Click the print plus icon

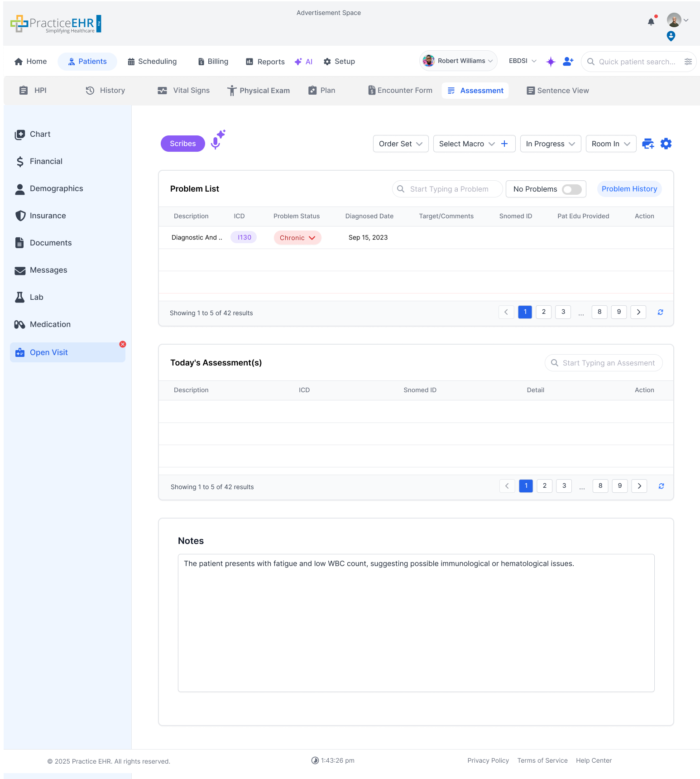pyautogui.click(x=648, y=144)
